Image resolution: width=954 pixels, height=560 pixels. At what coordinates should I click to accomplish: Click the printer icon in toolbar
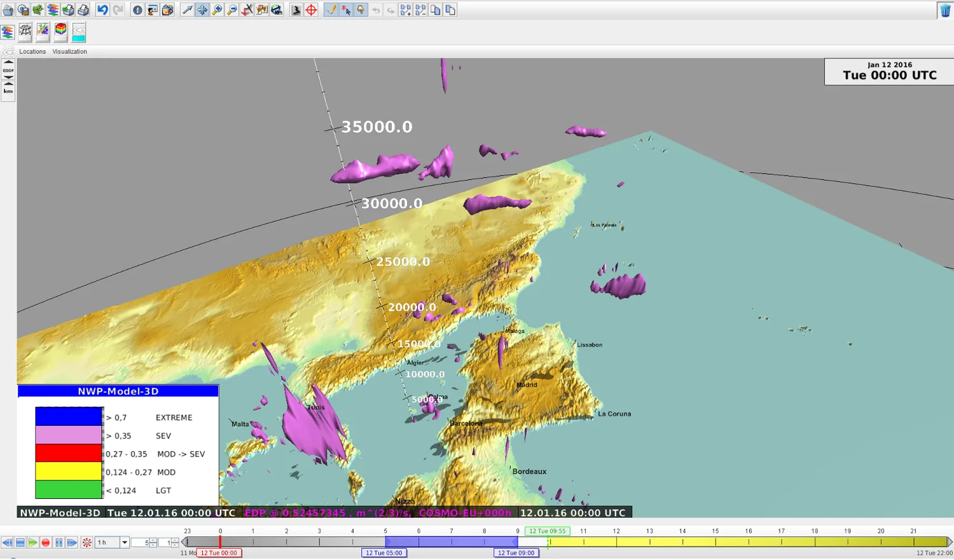coord(83,10)
